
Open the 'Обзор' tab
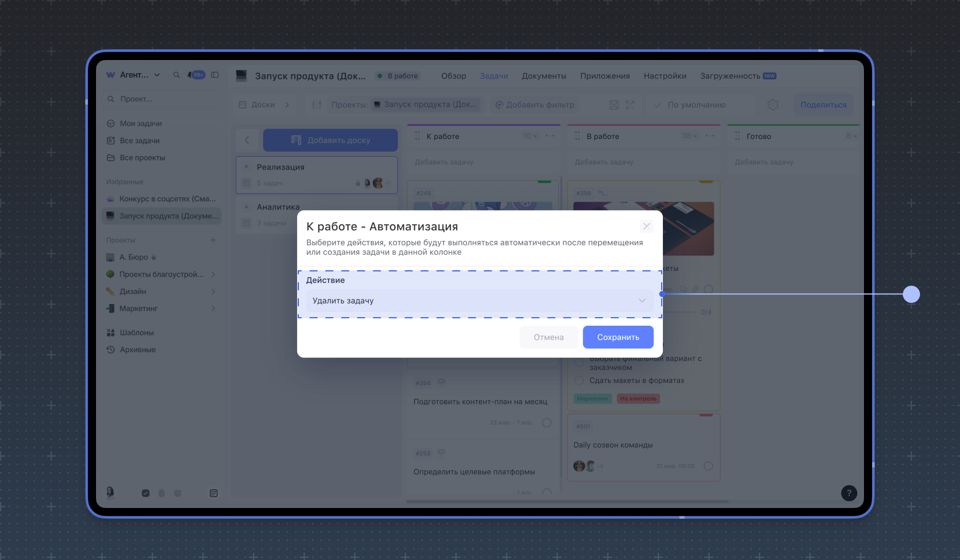pyautogui.click(x=453, y=76)
